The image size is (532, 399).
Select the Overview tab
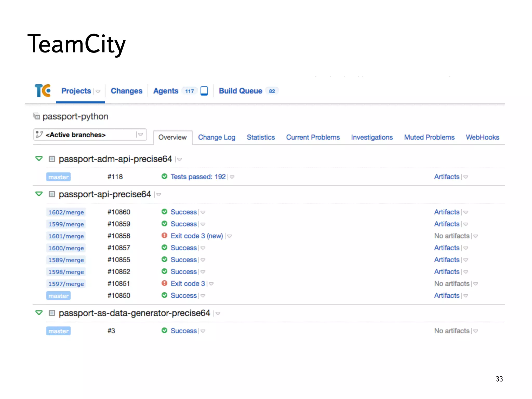pos(172,137)
